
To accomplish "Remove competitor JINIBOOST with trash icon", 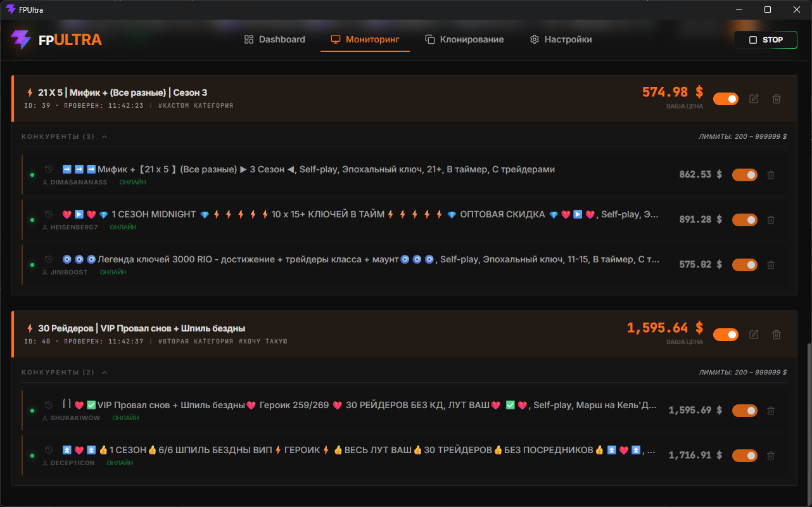I will 771,265.
